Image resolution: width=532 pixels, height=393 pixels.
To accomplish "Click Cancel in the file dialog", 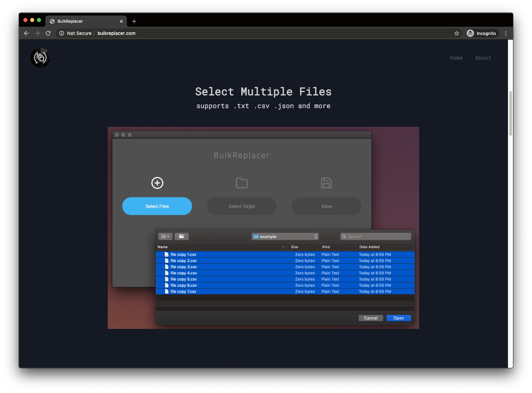I will [371, 318].
